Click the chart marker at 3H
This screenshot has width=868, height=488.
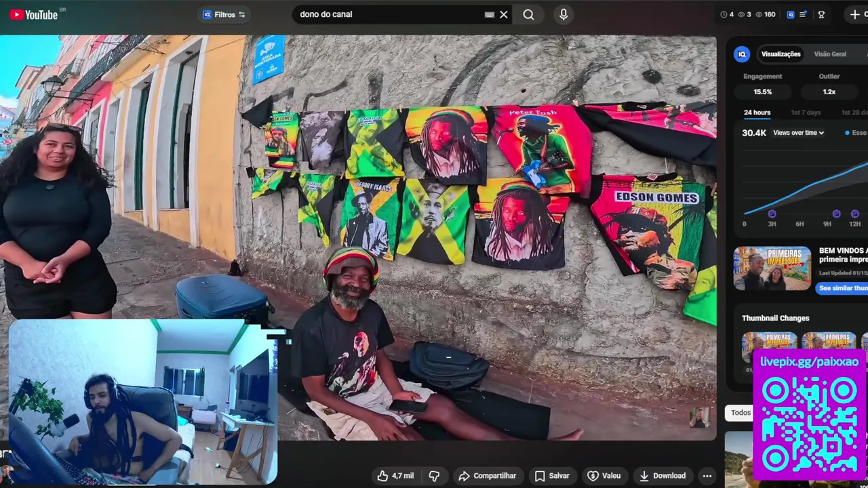pyautogui.click(x=772, y=213)
